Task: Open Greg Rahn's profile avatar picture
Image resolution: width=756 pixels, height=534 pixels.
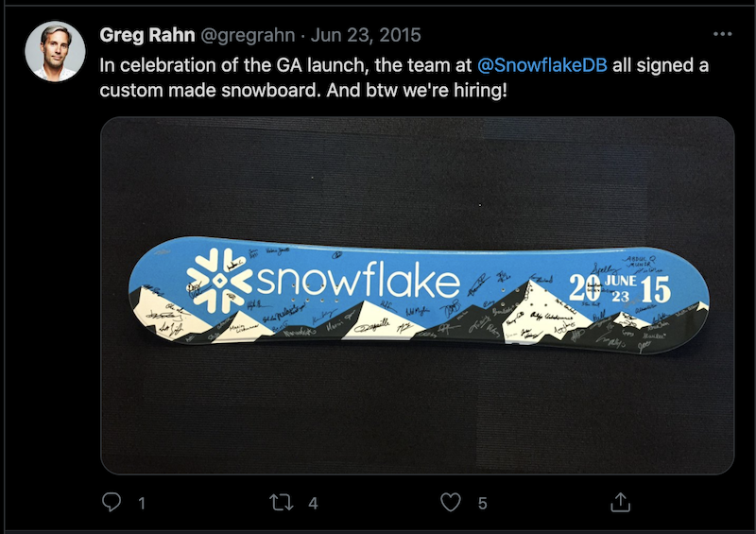Action: tap(55, 51)
